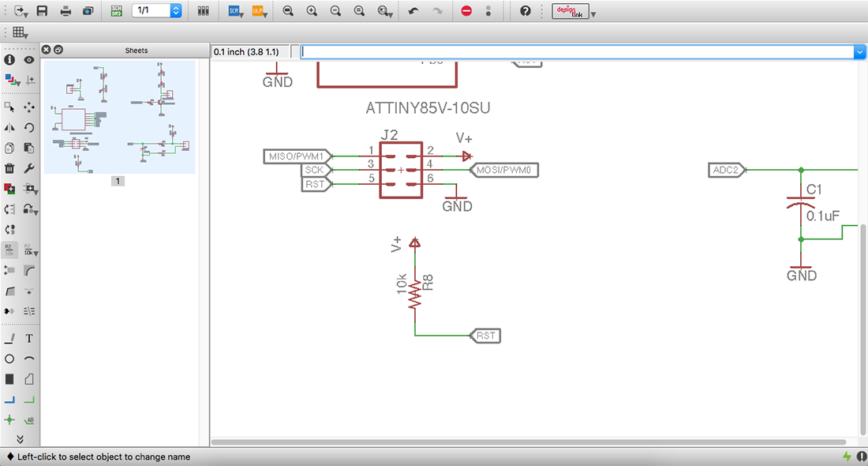868x466 pixels.
Task: Click the exclamation status icon
Action: point(862,457)
